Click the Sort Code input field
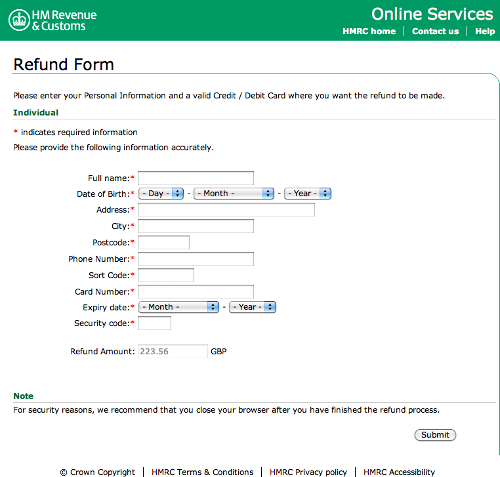The image size is (500, 477). [166, 275]
